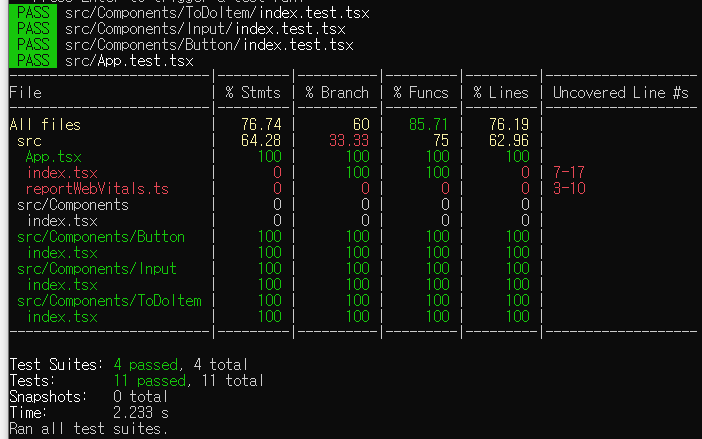The height and width of the screenshot is (439, 702).
Task: Click src lines value 62.96
Action: 509,141
